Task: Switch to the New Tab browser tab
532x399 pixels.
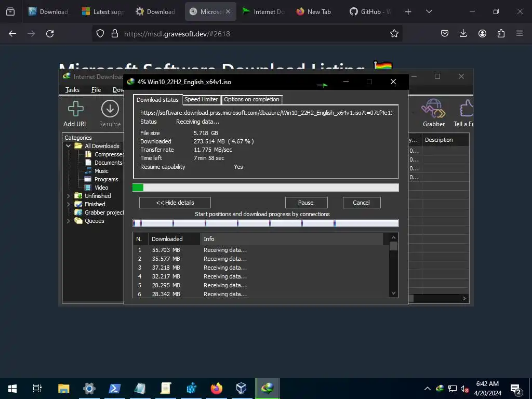Action: coord(314,11)
